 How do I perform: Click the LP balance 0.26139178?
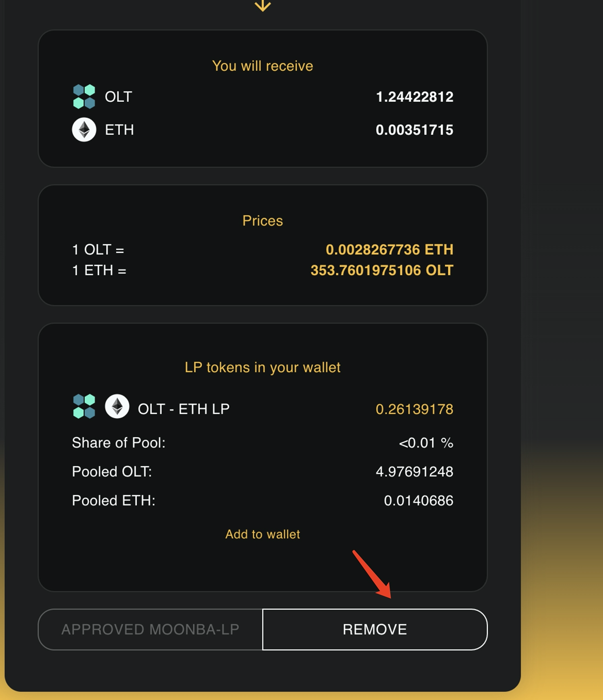(x=414, y=409)
